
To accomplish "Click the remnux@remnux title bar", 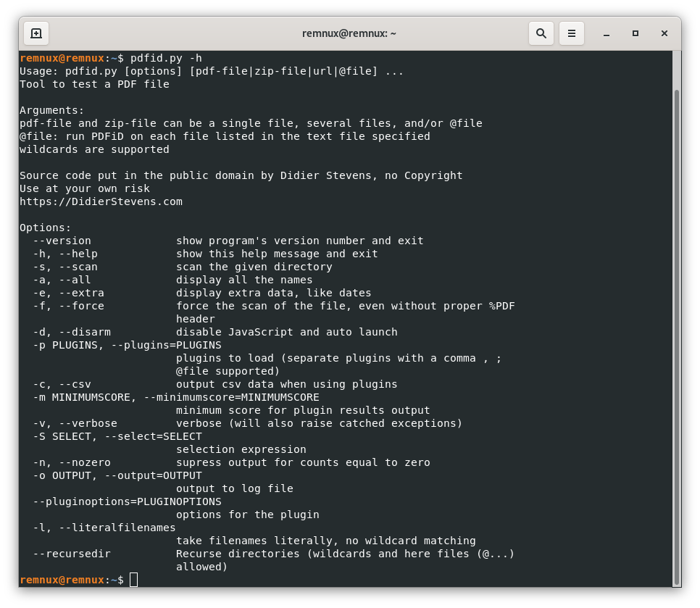I will (350, 33).
